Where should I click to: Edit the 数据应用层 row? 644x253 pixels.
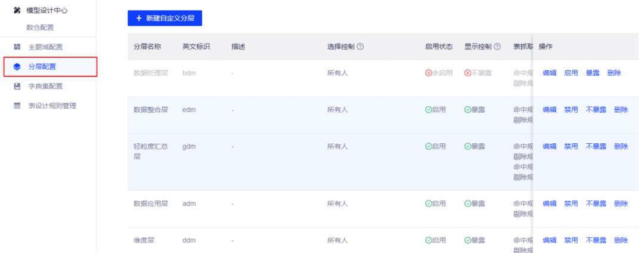tap(550, 203)
